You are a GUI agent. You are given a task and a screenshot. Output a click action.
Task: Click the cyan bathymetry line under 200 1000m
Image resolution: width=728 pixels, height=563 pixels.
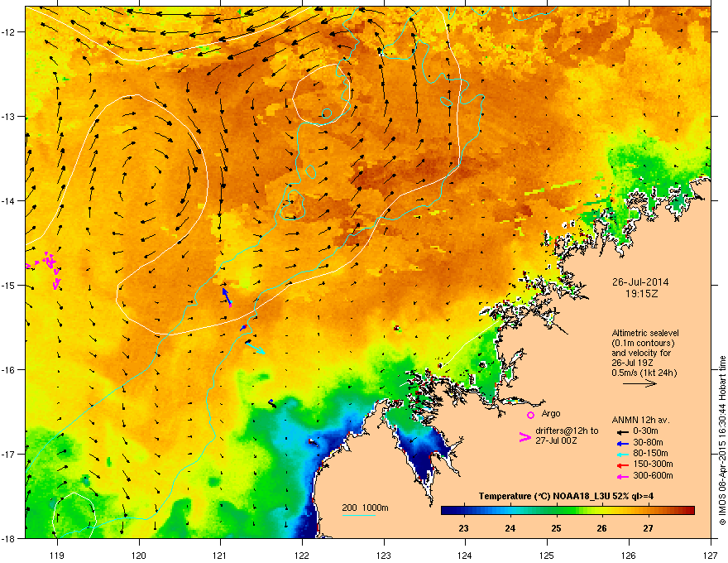pyautogui.click(x=358, y=515)
